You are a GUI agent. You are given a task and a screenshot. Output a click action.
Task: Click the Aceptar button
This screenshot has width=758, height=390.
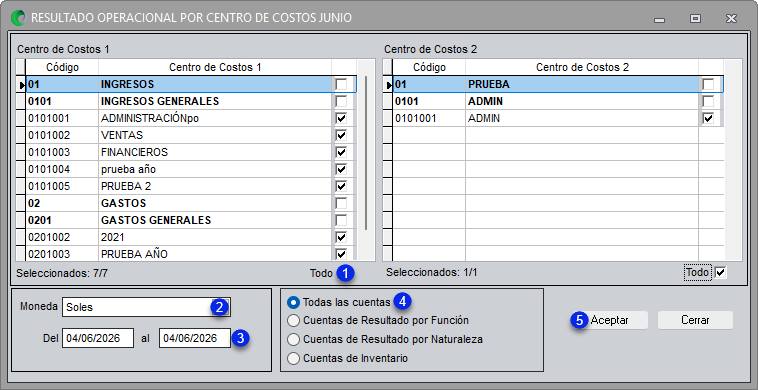(610, 320)
